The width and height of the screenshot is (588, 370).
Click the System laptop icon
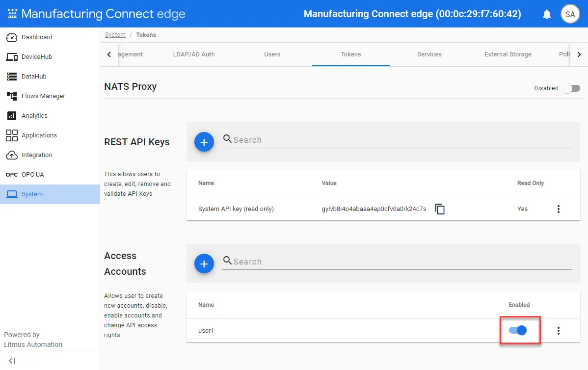[x=12, y=194]
